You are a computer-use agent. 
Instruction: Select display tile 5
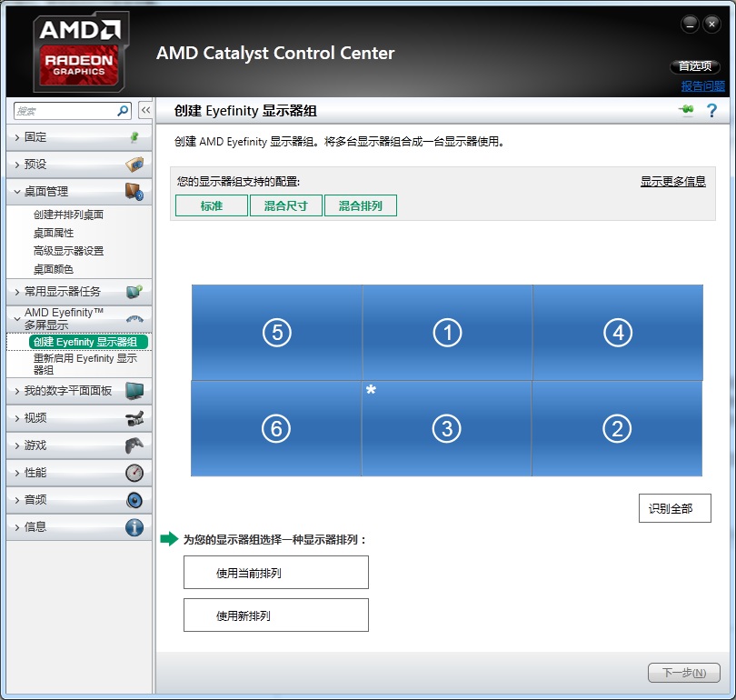tap(277, 333)
